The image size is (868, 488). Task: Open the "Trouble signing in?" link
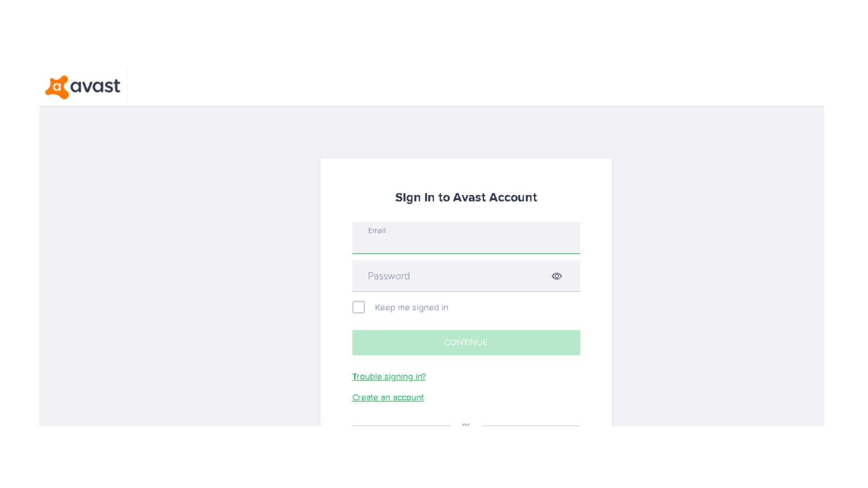388,376
